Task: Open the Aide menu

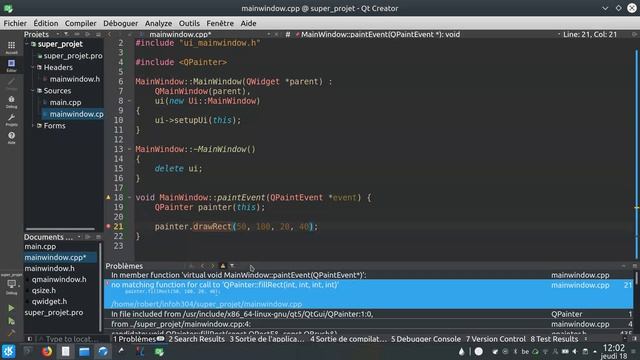Action: 248,23
